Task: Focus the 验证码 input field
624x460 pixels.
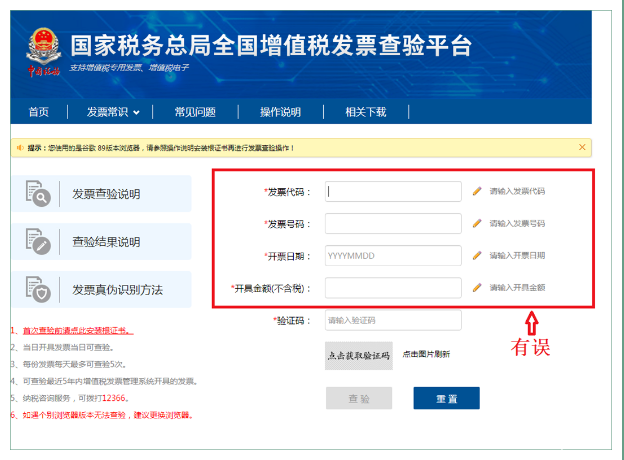Action: [393, 320]
